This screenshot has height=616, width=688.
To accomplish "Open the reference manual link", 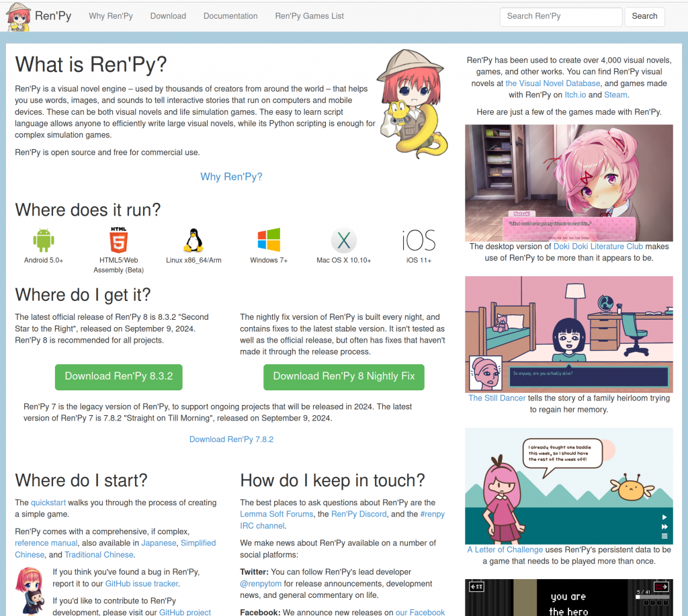I will coord(46,543).
